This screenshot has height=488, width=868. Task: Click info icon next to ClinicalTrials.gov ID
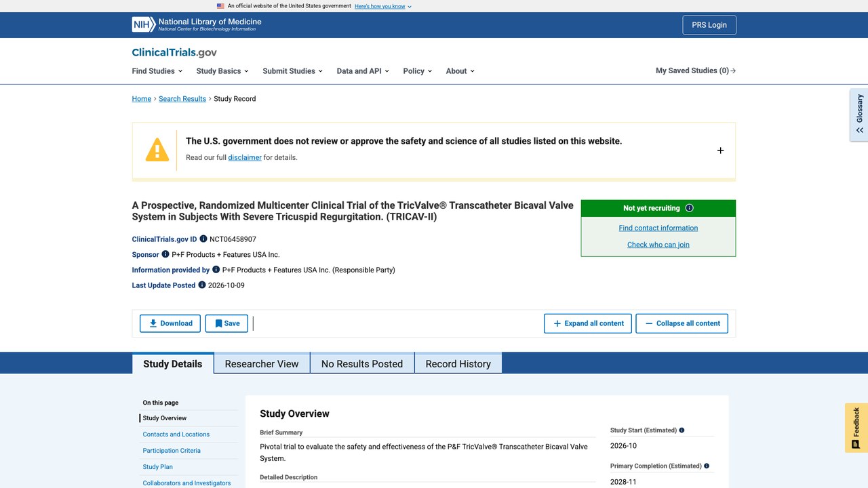click(203, 239)
